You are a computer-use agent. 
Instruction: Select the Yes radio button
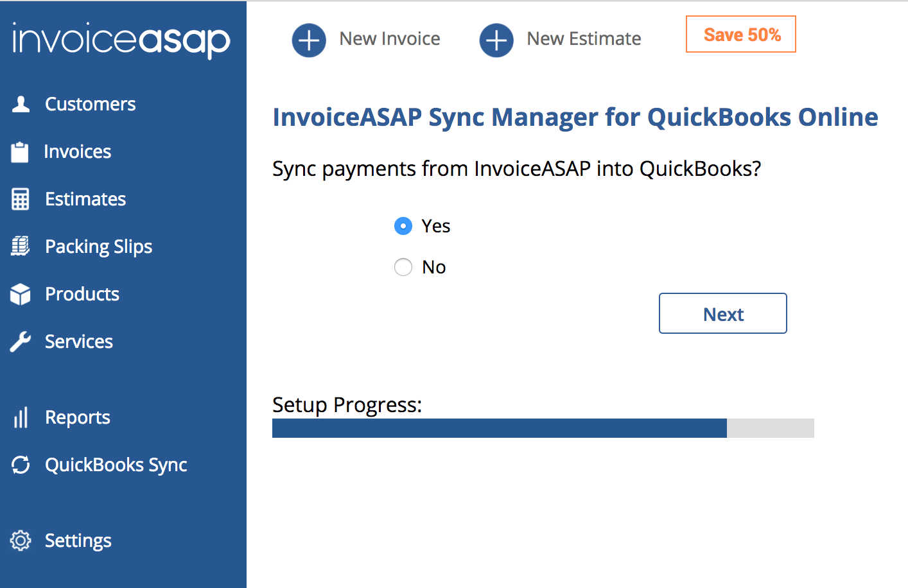click(x=403, y=226)
